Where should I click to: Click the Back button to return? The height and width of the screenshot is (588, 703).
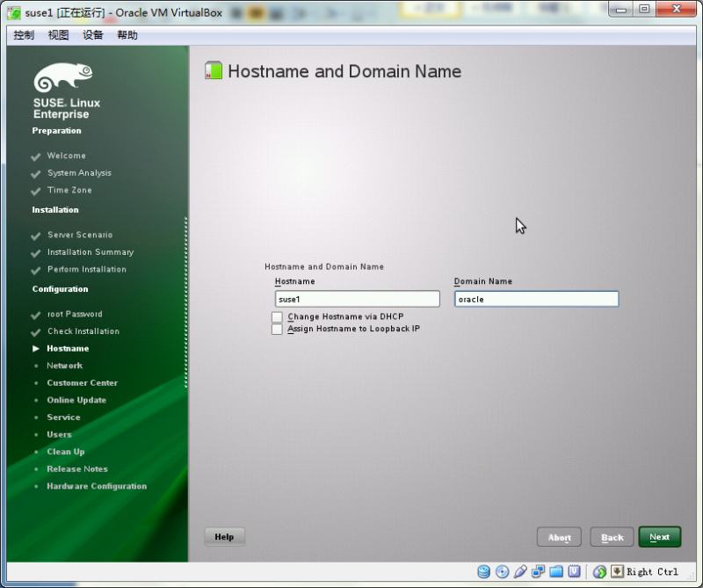pos(612,536)
